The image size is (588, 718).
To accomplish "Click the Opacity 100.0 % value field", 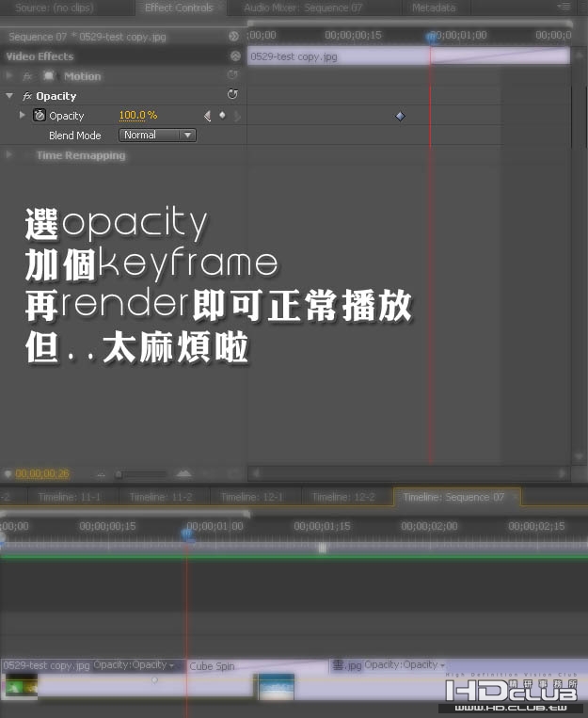I will point(138,116).
